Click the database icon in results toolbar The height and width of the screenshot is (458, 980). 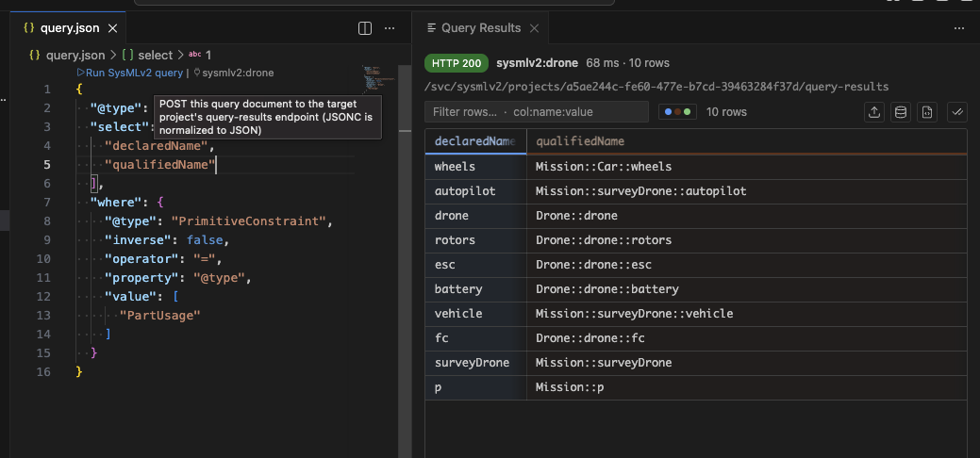coord(901,112)
